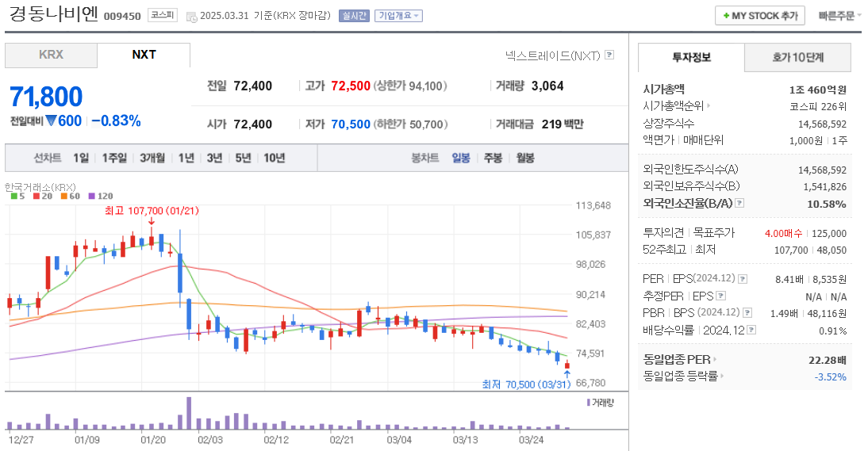Select the 1일 line chart period
The image size is (868, 451).
click(81, 158)
